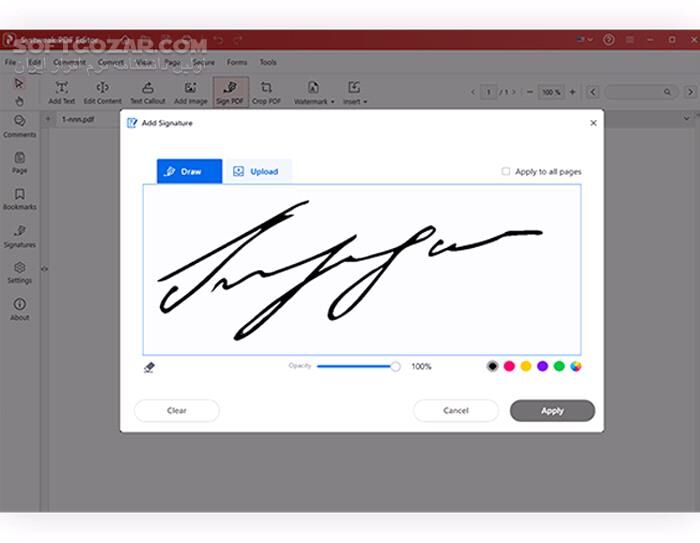Choose the Crop PDF tool
Image resolution: width=700 pixels, height=543 pixels.
click(266, 93)
